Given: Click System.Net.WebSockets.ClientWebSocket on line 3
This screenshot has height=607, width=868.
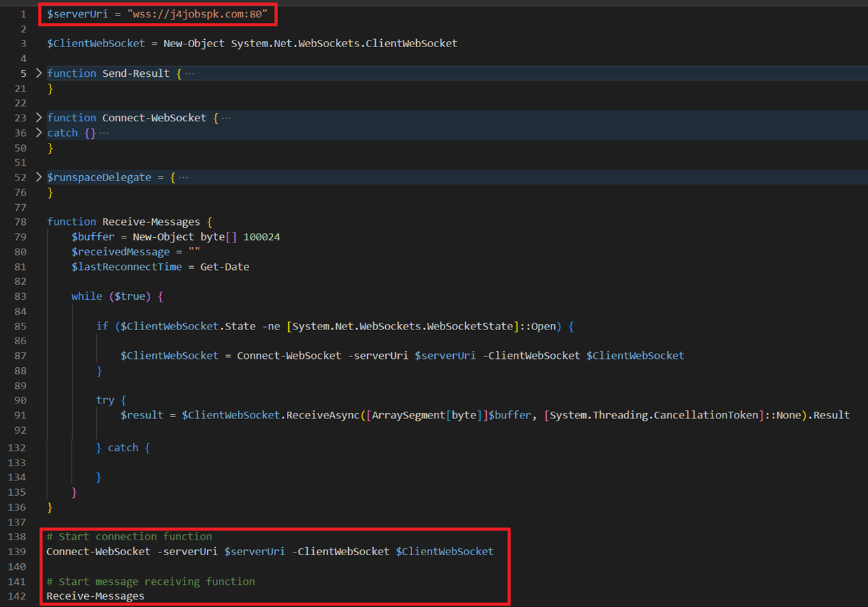Looking at the screenshot, I should click(x=344, y=44).
